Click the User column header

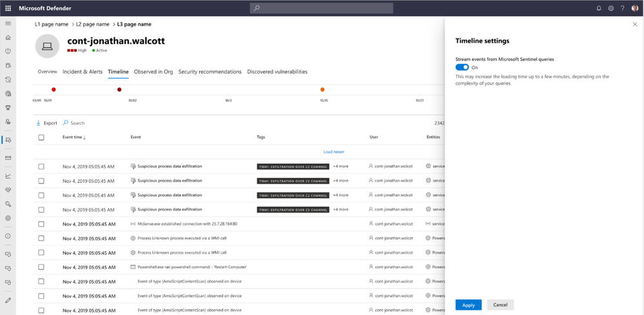coord(374,137)
